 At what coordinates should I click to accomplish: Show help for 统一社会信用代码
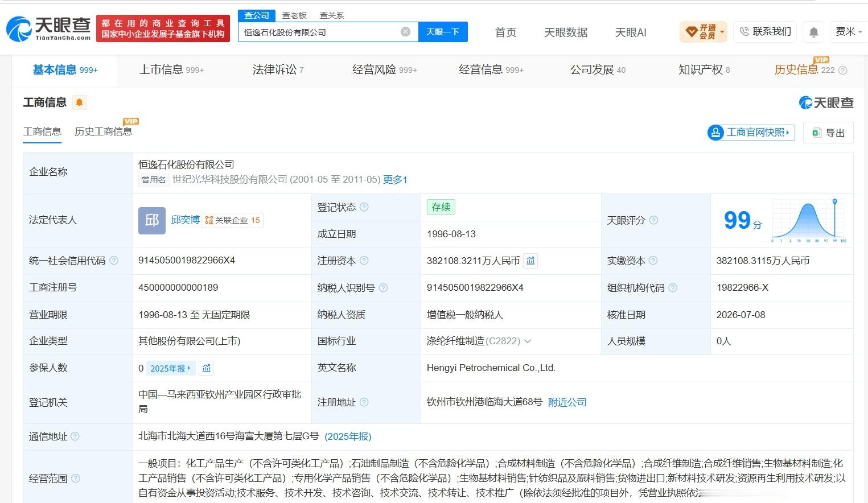click(114, 261)
